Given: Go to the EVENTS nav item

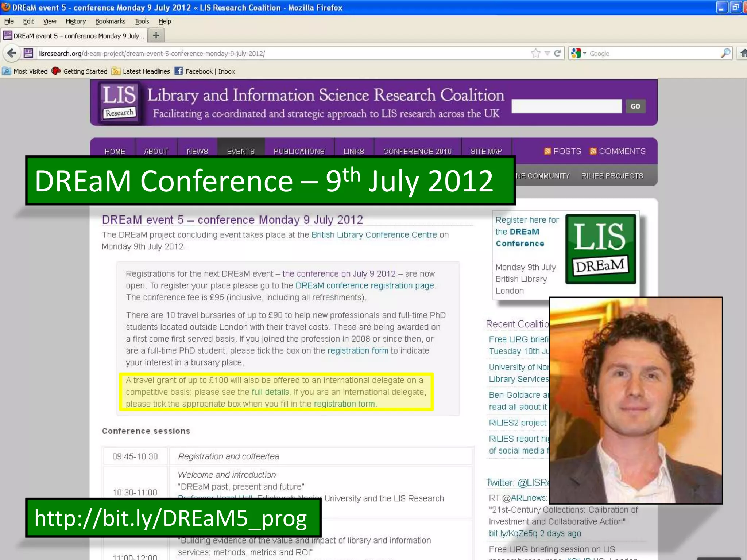Looking at the screenshot, I should pos(241,151).
